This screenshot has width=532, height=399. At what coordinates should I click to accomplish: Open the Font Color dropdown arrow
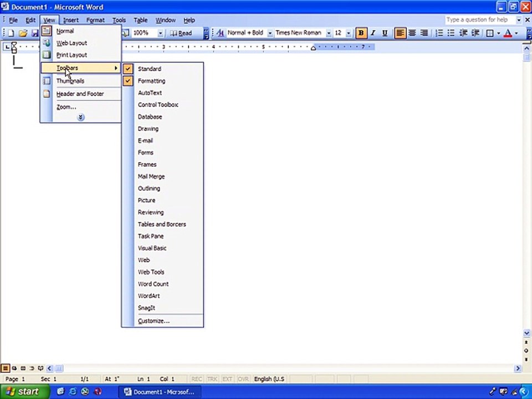tap(516, 33)
